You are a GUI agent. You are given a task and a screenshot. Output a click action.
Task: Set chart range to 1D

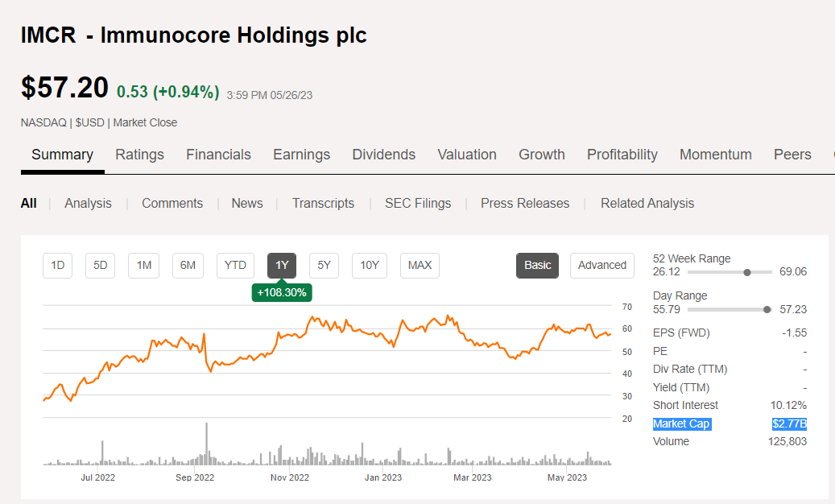pyautogui.click(x=58, y=265)
